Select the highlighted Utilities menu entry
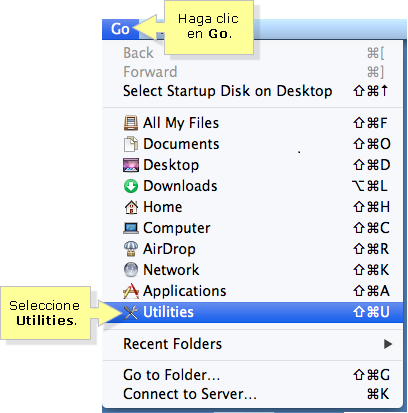Viewport: 408px width, 413px height. [x=253, y=312]
